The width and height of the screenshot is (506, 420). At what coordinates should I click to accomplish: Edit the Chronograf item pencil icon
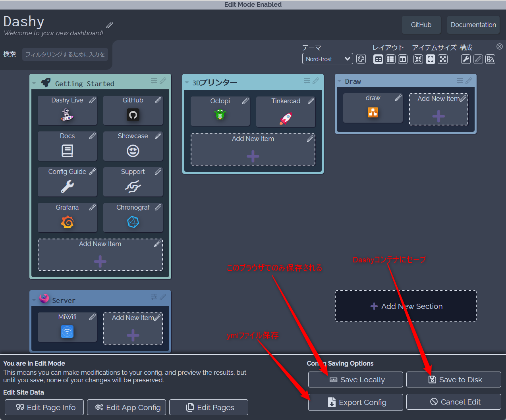tap(158, 207)
